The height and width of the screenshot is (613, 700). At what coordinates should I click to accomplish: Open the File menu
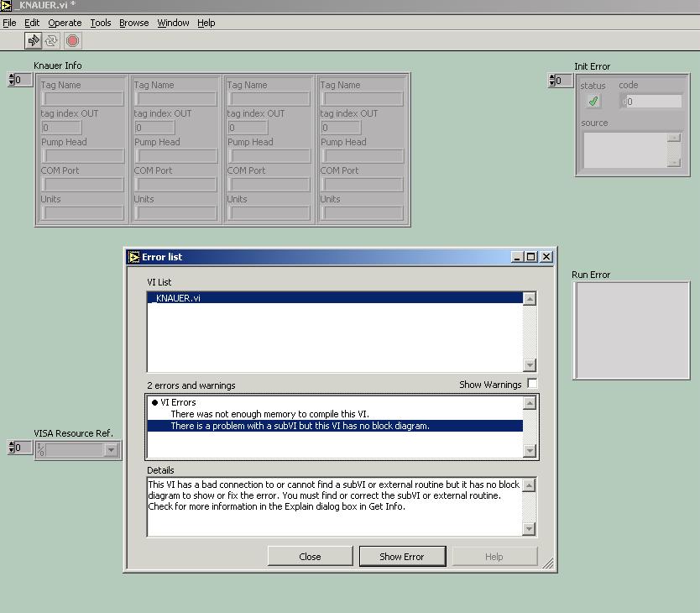point(9,23)
